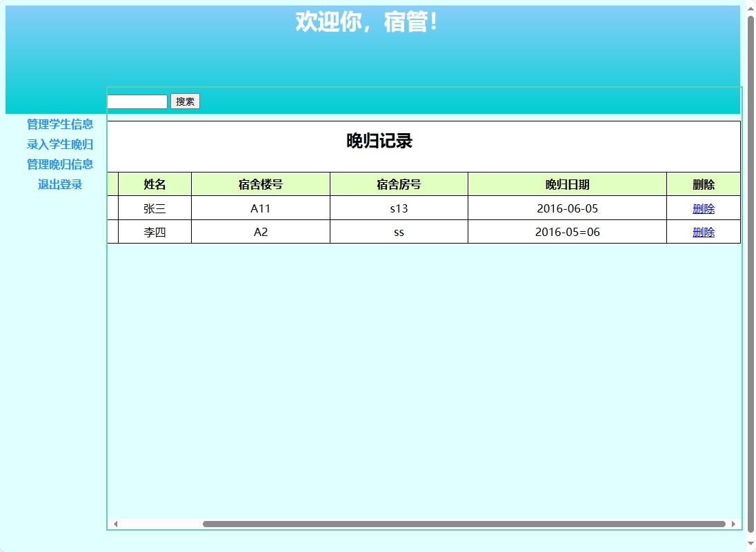This screenshot has width=756, height=552.
Task: Delete the record for 李四
Action: click(703, 232)
